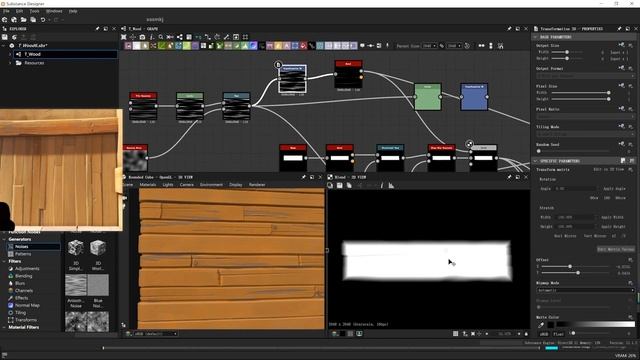Image resolution: width=640 pixels, height=360 pixels.
Task: Pick the Blue Noise thumbnail
Action: pyautogui.click(x=98, y=285)
